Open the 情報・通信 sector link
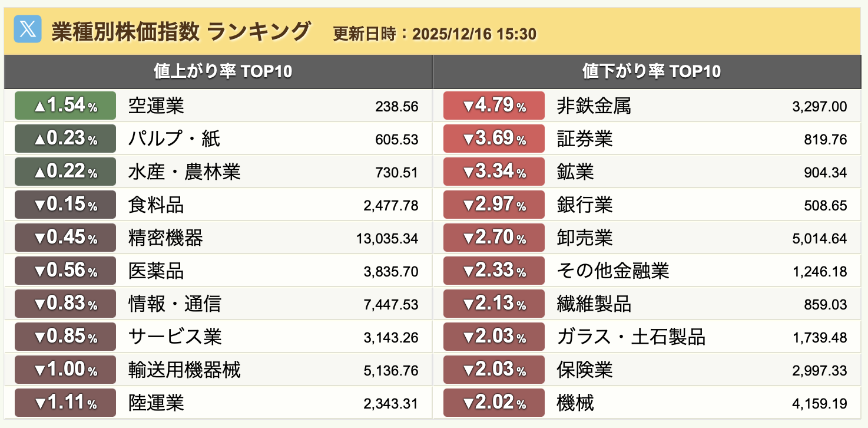 (x=175, y=304)
